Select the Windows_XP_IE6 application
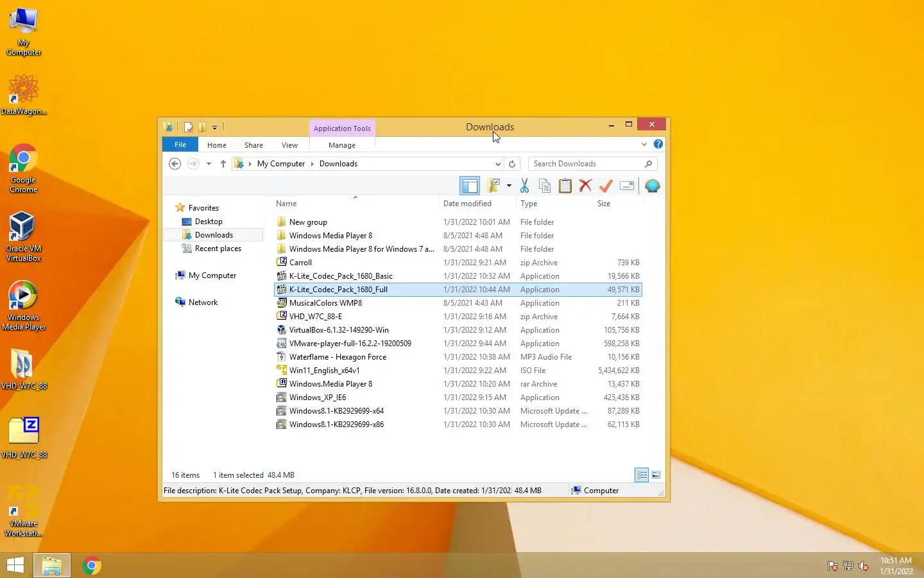 (x=317, y=398)
